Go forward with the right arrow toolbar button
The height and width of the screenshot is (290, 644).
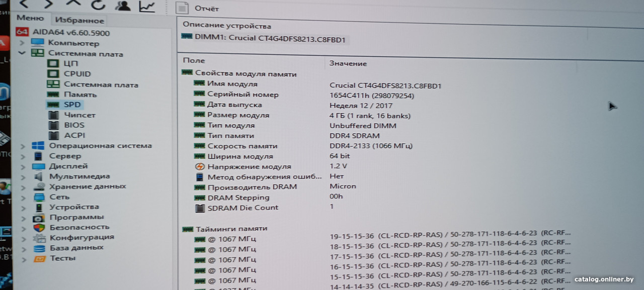[x=48, y=4]
